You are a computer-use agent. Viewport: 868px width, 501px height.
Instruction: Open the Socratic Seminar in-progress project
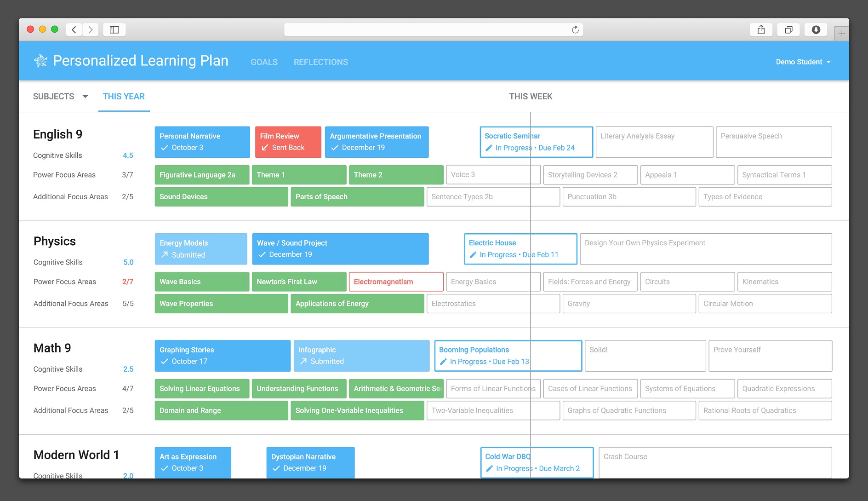(x=536, y=142)
